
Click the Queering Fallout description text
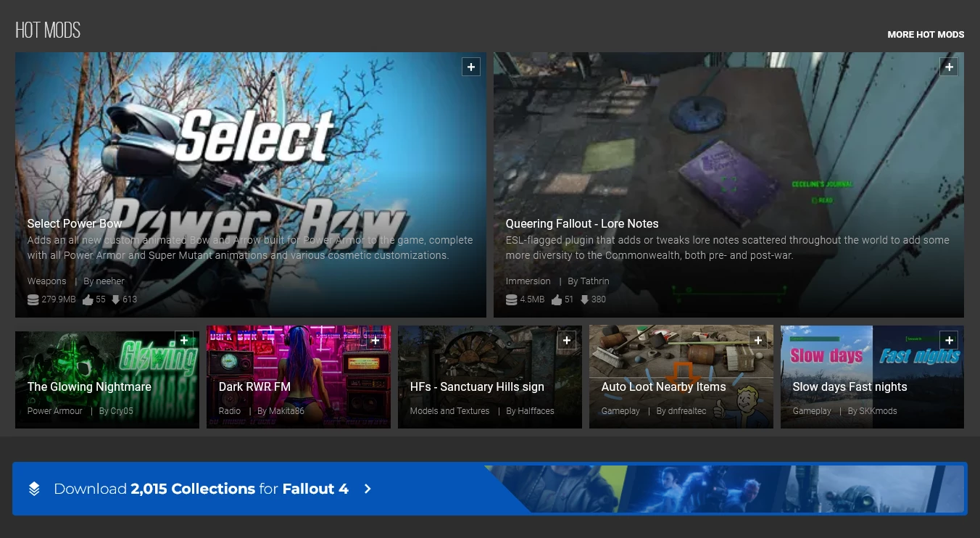pyautogui.click(x=727, y=247)
